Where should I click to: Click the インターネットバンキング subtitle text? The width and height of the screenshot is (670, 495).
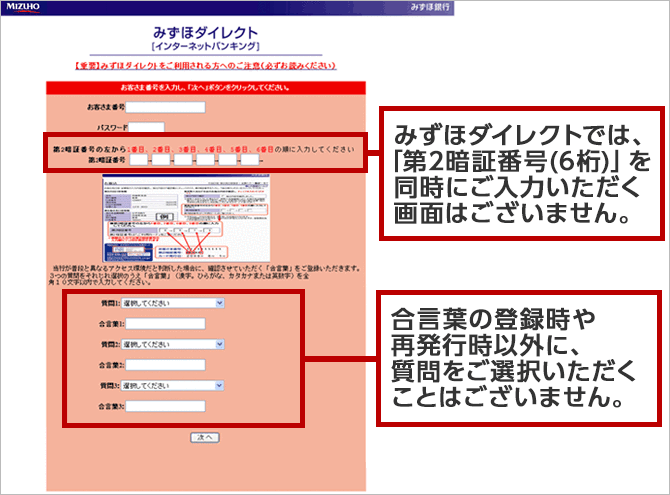pos(206,47)
